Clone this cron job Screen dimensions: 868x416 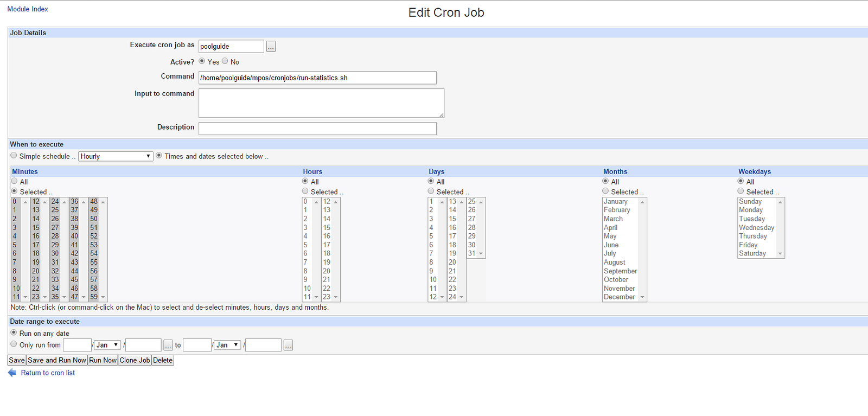(x=135, y=360)
